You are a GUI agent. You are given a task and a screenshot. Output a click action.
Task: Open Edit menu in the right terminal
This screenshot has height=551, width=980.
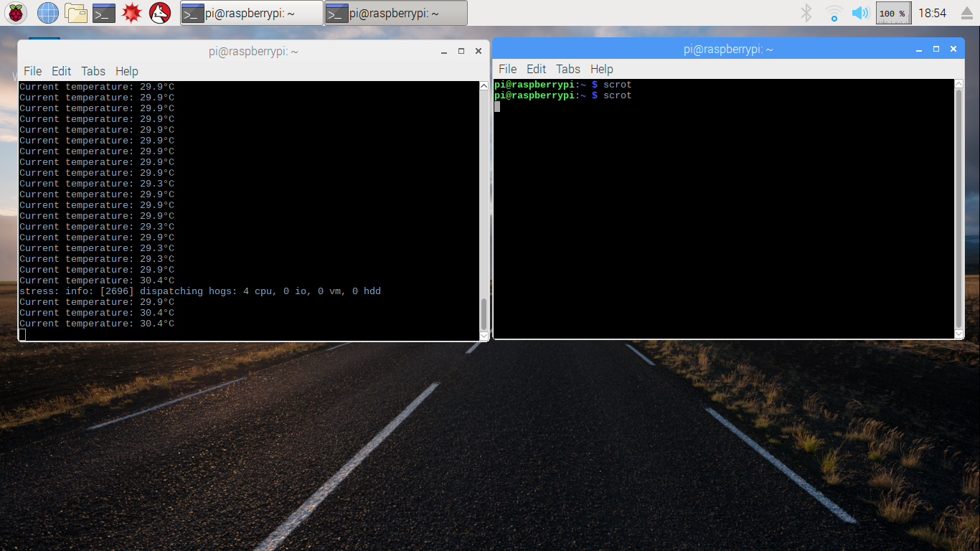pos(537,69)
